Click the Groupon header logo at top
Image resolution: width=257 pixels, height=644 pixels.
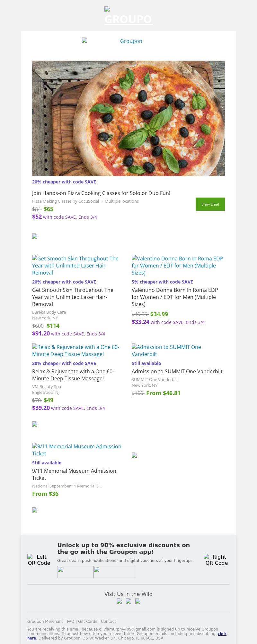(128, 17)
